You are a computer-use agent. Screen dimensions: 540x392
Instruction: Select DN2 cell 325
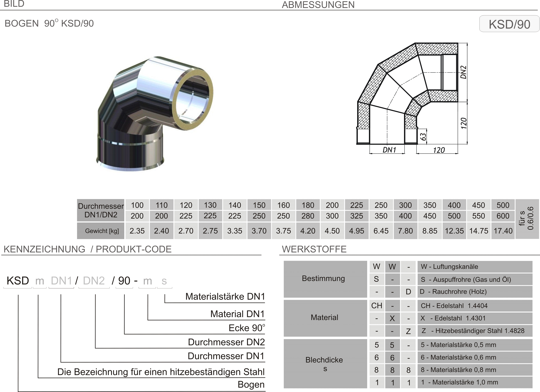tap(357, 216)
